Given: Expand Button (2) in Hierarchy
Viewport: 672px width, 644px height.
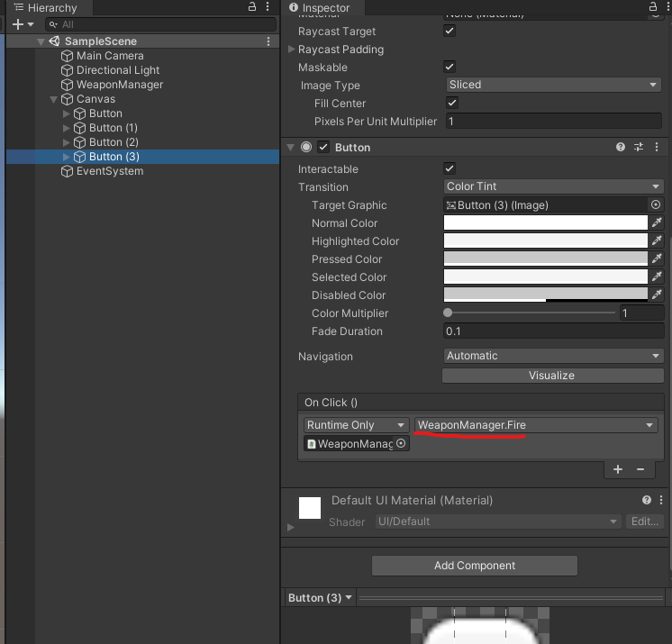Looking at the screenshot, I should click(66, 142).
